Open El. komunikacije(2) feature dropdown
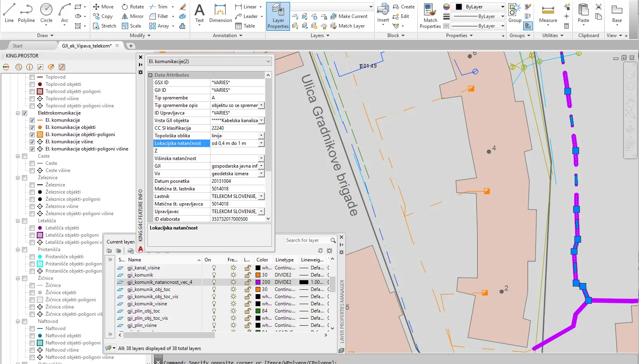Screen dimensions: 639x364 [268, 61]
